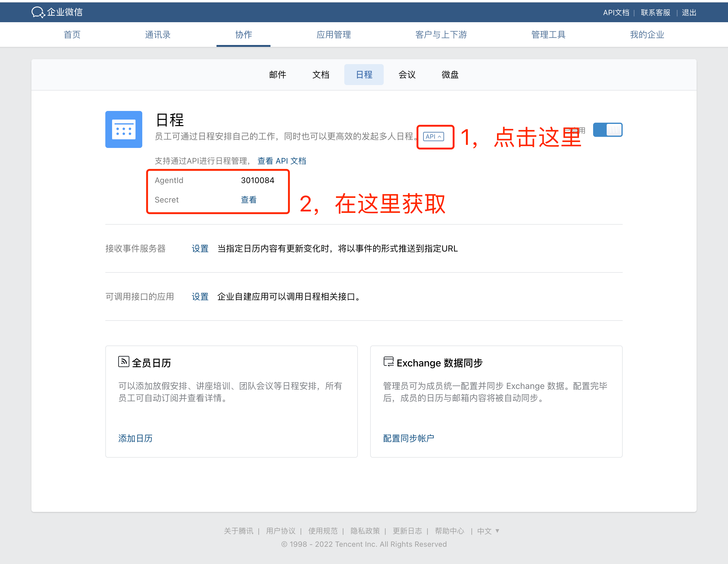This screenshot has height=564, width=728.
Task: Open the 管理工具 tab
Action: pos(548,35)
